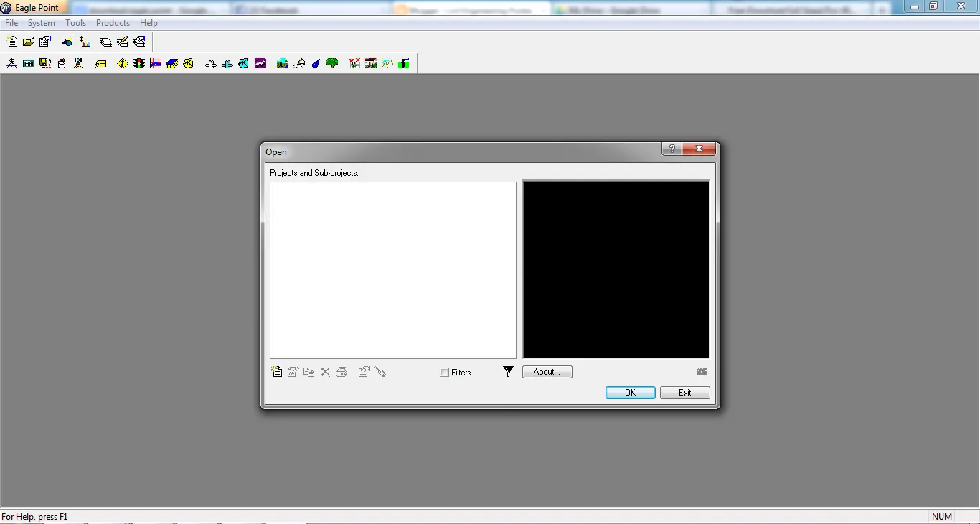The height and width of the screenshot is (524, 980).
Task: Enable the Filters checkbox
Action: pyautogui.click(x=445, y=373)
